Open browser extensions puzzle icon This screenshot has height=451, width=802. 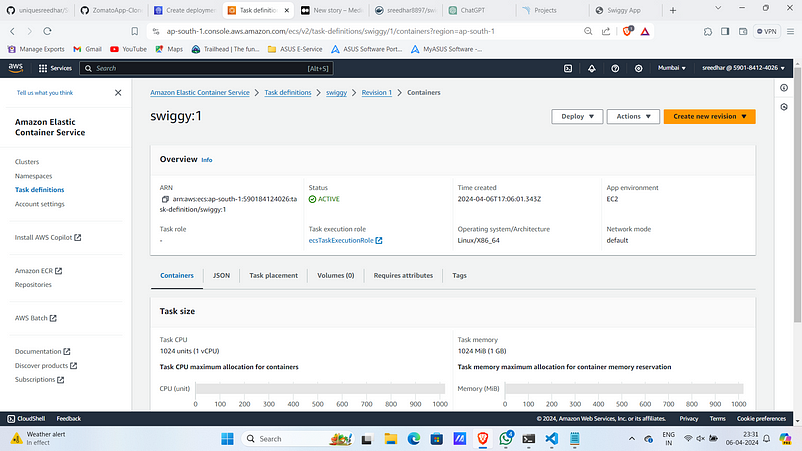(x=707, y=31)
